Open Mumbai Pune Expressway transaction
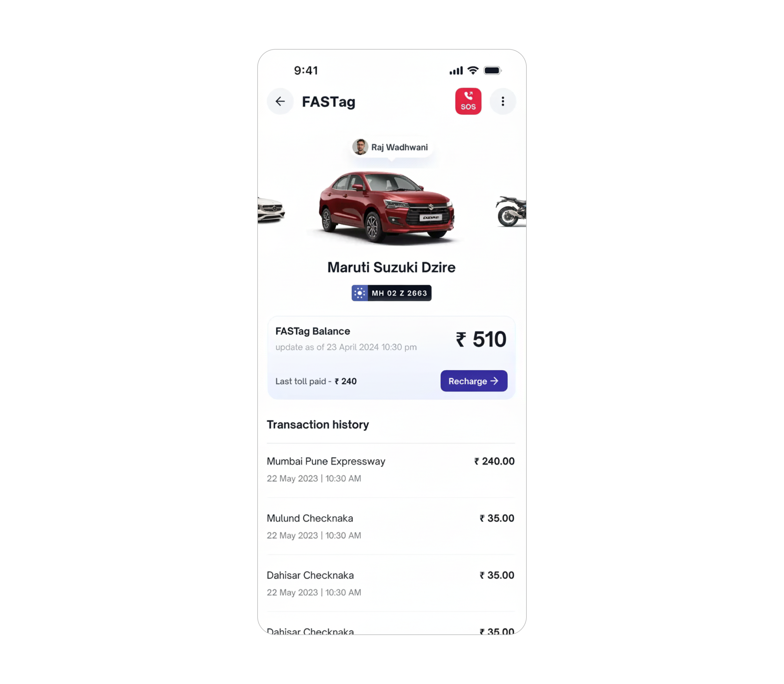The image size is (784, 684). 391,469
